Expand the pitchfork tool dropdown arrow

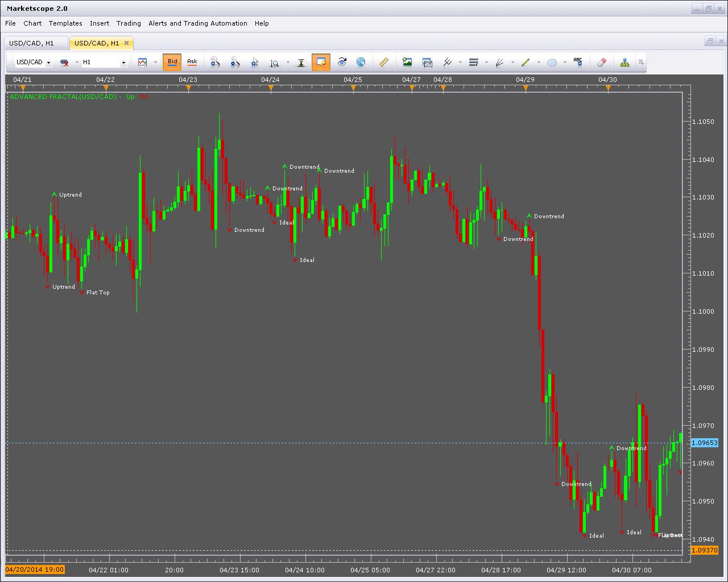pyautogui.click(x=460, y=63)
